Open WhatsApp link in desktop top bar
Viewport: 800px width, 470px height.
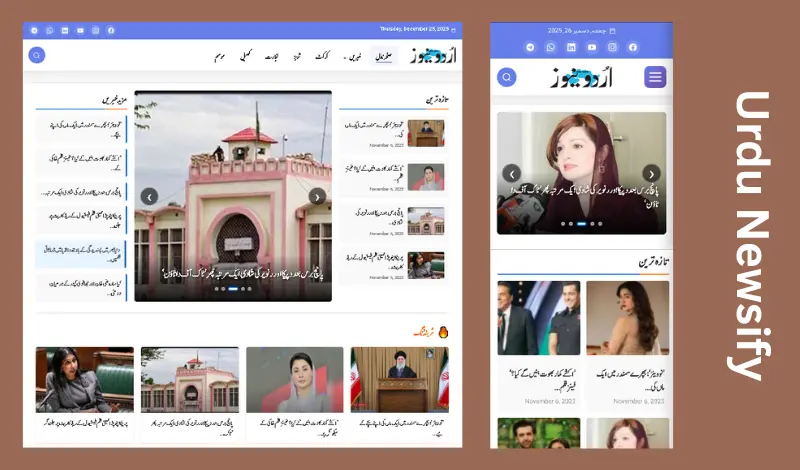pos(49,31)
